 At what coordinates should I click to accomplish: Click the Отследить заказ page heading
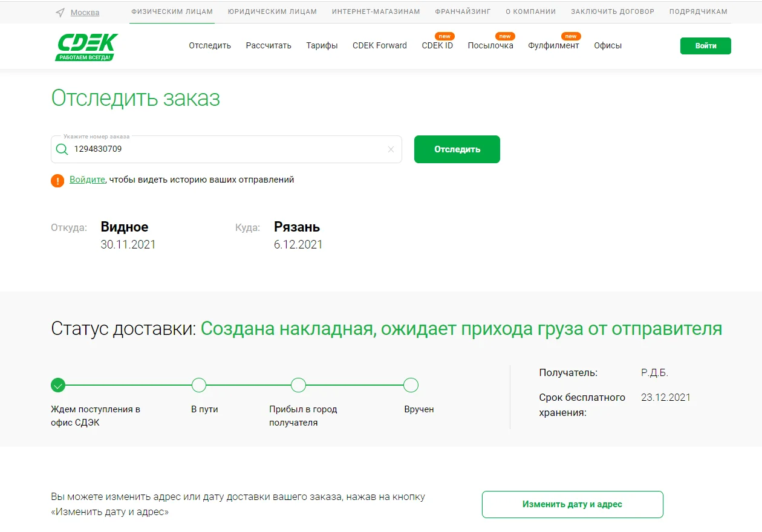(135, 98)
